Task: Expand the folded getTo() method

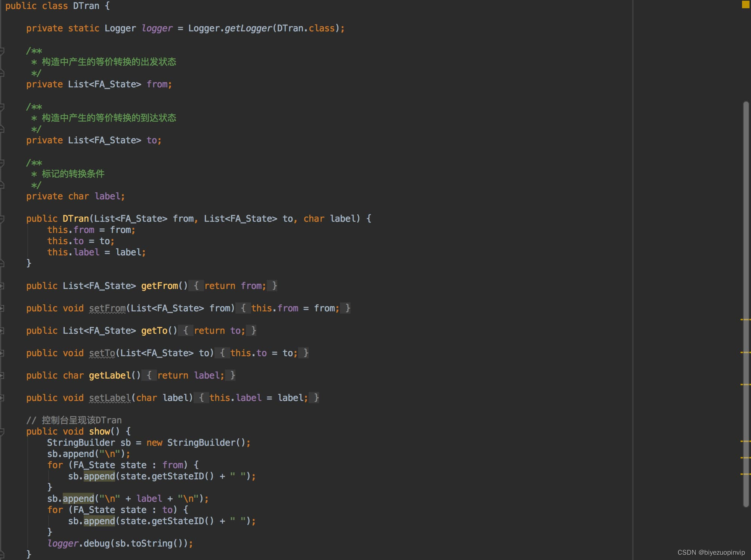Action: pos(2,331)
